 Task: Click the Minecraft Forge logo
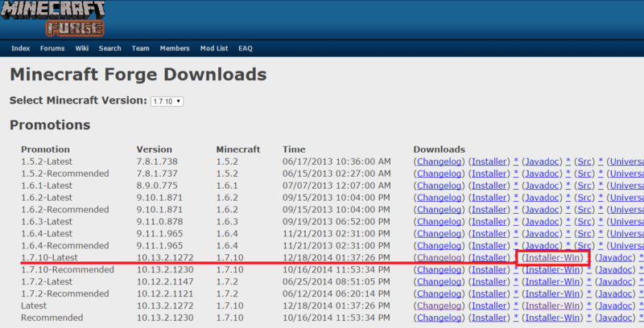52,18
